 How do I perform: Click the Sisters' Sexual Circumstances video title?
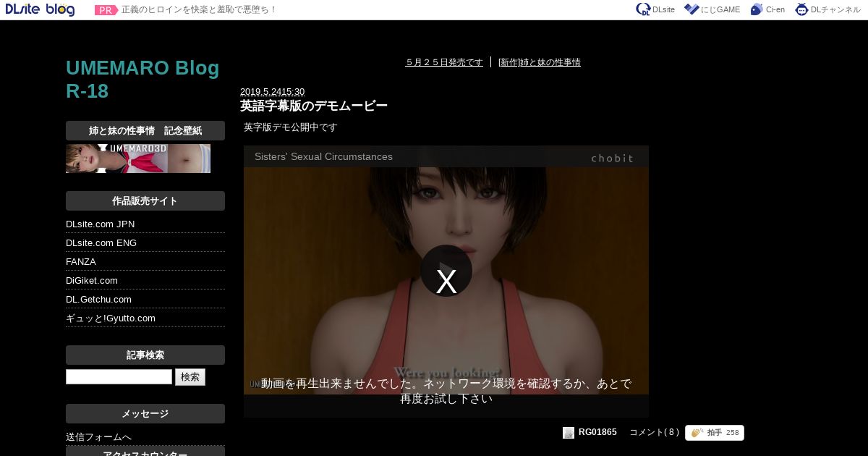click(323, 156)
